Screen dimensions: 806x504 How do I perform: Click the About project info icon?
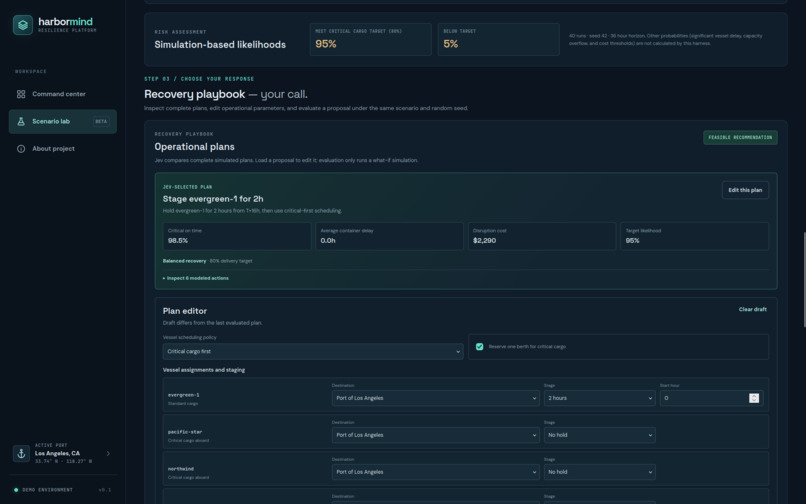21,149
